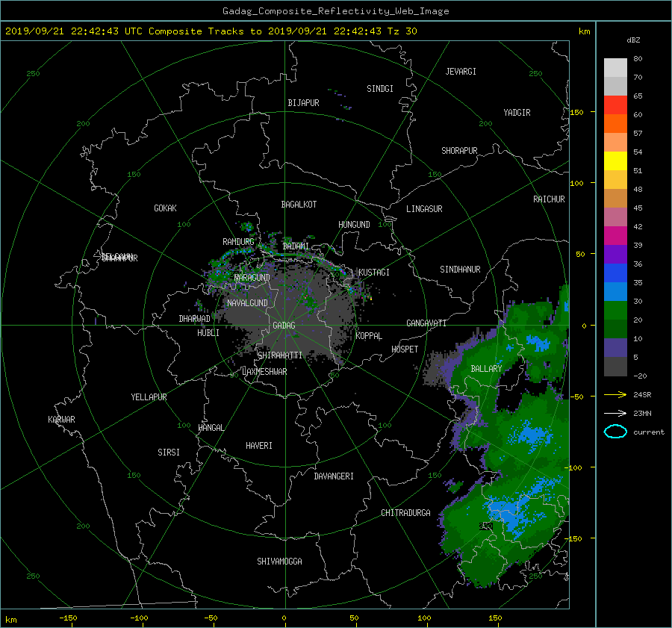Image resolution: width=672 pixels, height=628 pixels.
Task: Click the CHITRADURGA city label
Action: 405,513
